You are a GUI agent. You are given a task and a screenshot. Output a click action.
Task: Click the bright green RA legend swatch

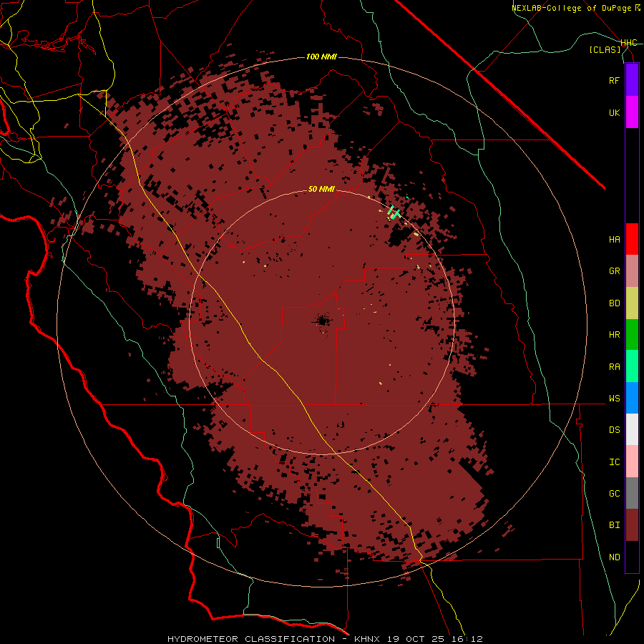[632, 366]
